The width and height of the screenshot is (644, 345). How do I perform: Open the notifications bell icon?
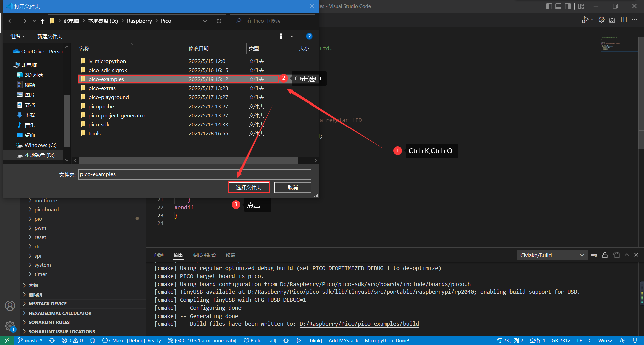click(635, 340)
